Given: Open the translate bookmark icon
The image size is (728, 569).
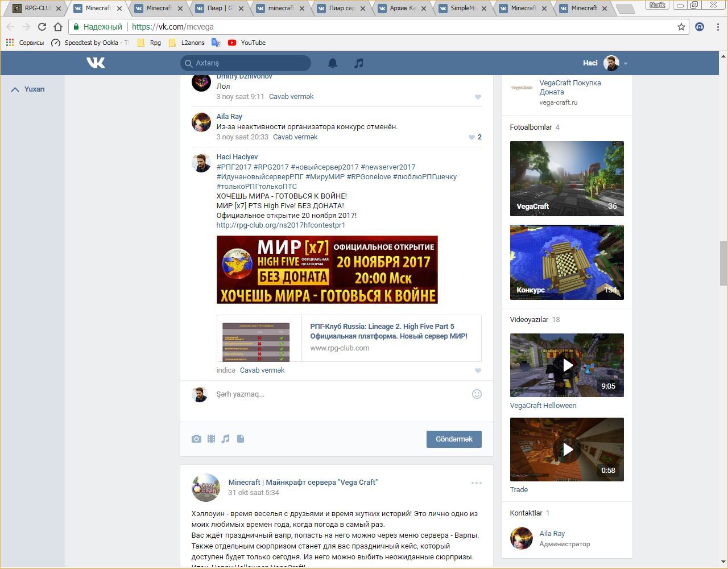Looking at the screenshot, I should [x=216, y=43].
